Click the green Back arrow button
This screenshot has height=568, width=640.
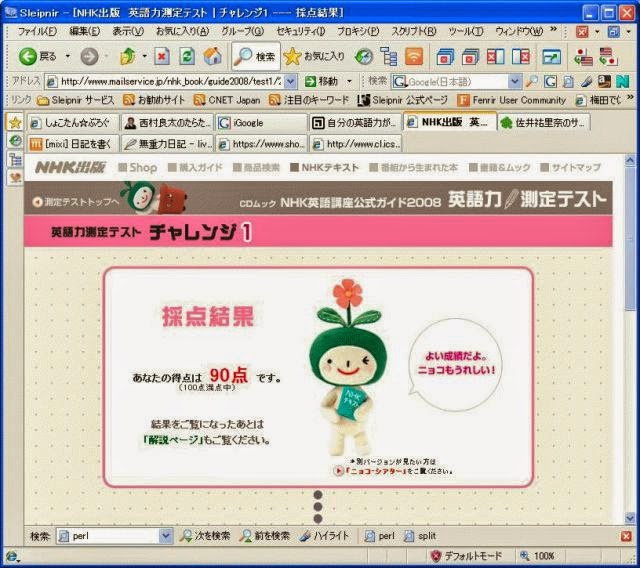28,56
